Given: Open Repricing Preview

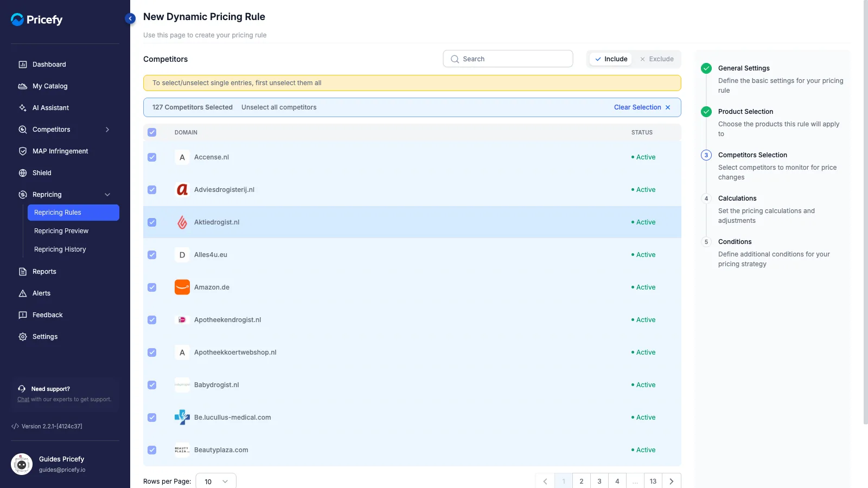Looking at the screenshot, I should tap(61, 231).
